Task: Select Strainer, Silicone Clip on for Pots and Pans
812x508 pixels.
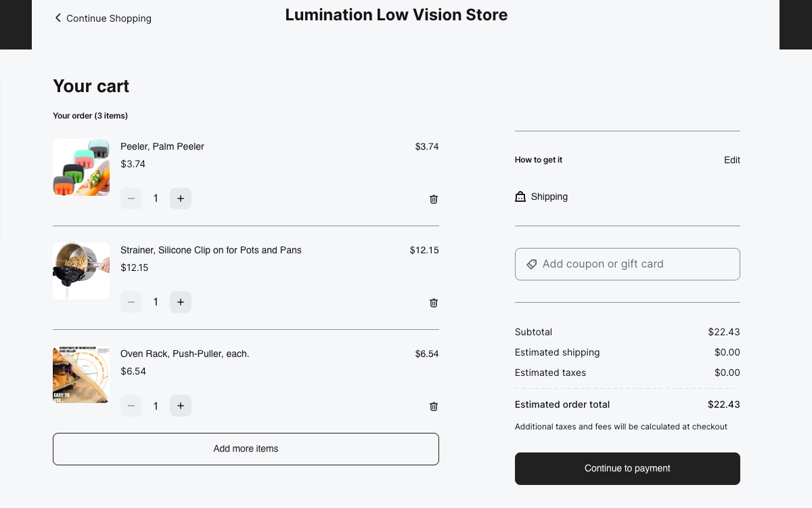Action: click(211, 250)
